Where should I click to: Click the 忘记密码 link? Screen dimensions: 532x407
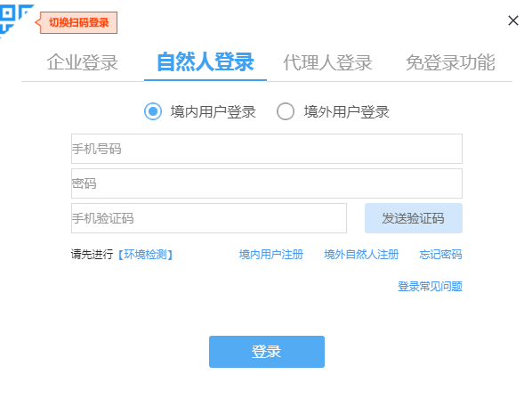[x=440, y=255]
